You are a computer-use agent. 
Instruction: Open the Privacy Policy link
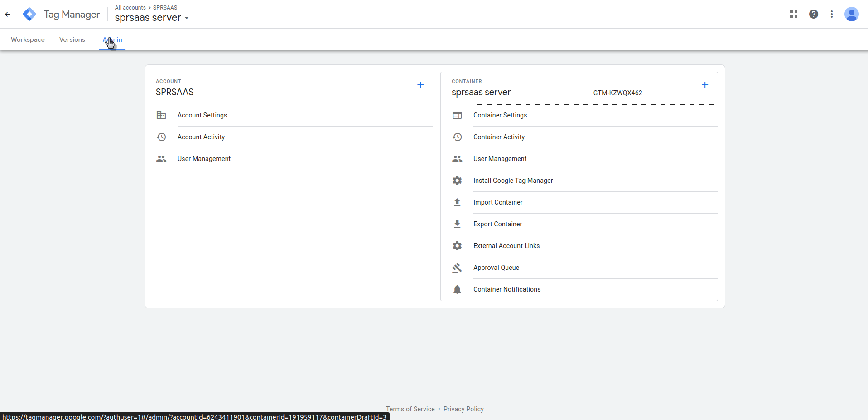[463, 409]
